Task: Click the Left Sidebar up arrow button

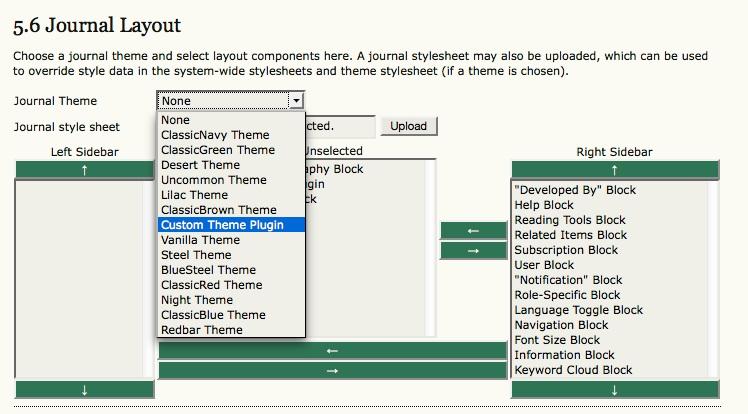Action: [x=84, y=170]
